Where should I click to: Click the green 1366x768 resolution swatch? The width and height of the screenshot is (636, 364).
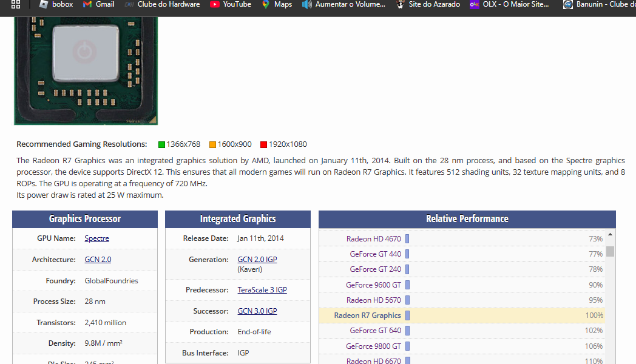161,145
